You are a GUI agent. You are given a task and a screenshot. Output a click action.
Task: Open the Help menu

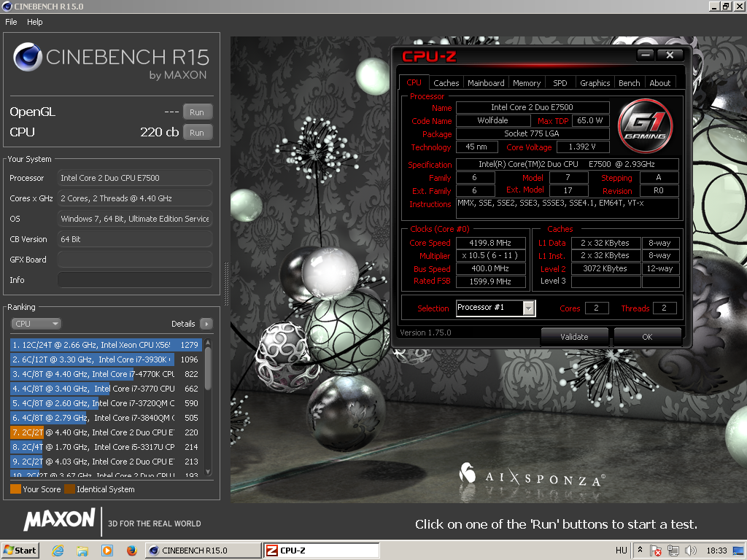point(35,22)
